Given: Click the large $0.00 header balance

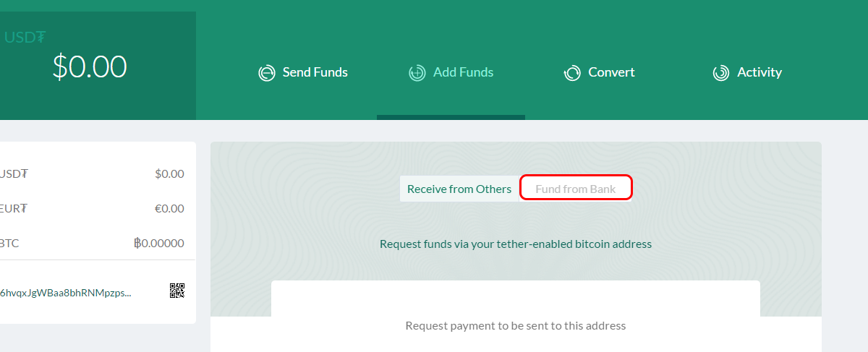Looking at the screenshot, I should pos(90,67).
